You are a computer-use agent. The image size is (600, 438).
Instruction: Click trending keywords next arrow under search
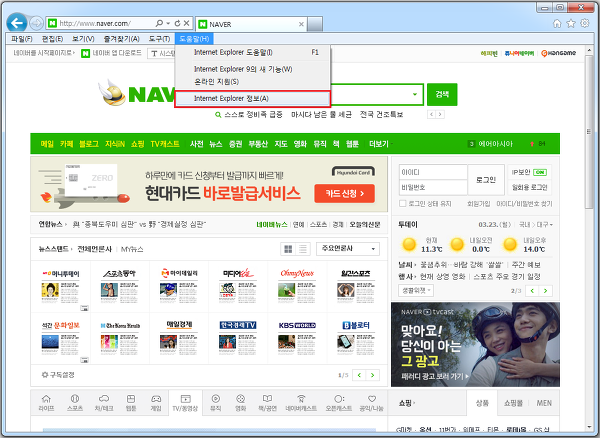point(440,114)
